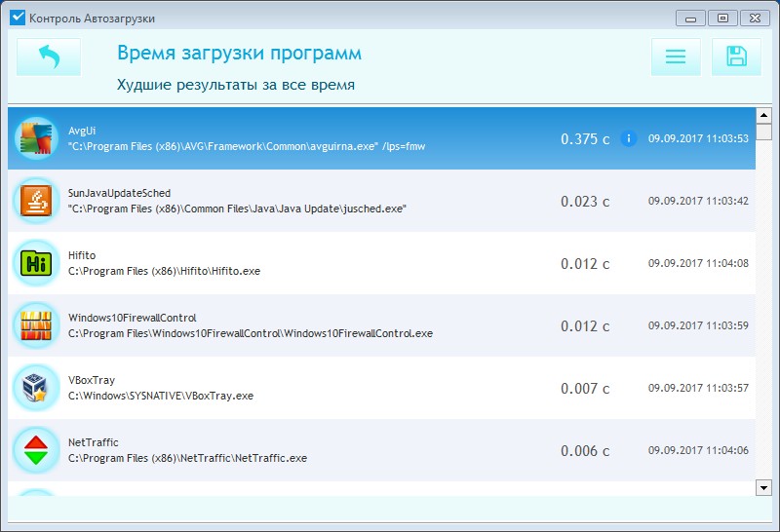Click the blue info icon on the AvgUi row
Viewport: 780px width, 532px height.
tap(629, 138)
